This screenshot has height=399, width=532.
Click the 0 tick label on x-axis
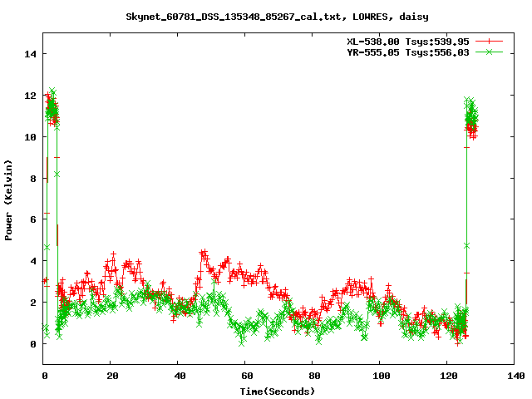coord(44,376)
